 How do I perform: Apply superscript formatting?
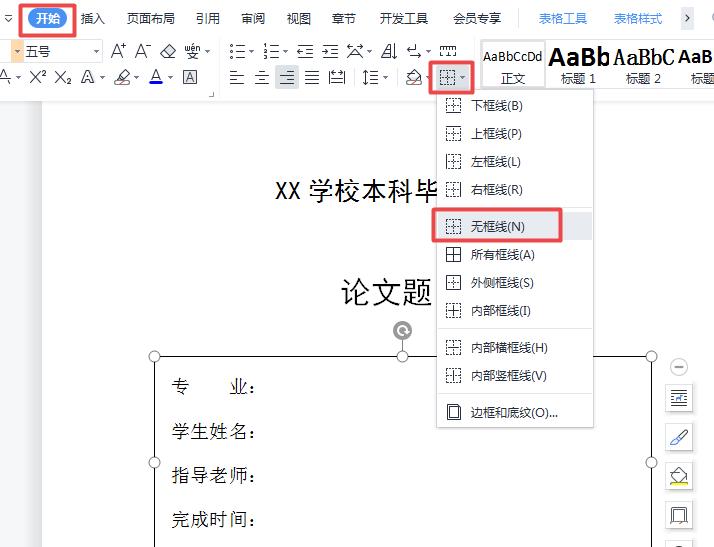pyautogui.click(x=37, y=77)
